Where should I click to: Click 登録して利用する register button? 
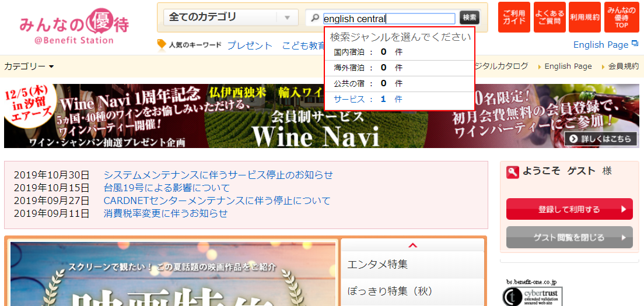pos(569,209)
